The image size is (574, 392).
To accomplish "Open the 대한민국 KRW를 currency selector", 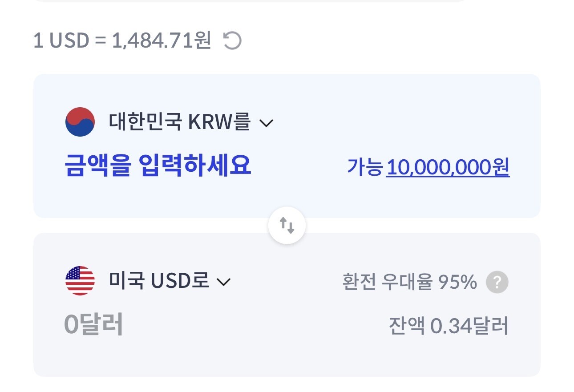I will [179, 122].
